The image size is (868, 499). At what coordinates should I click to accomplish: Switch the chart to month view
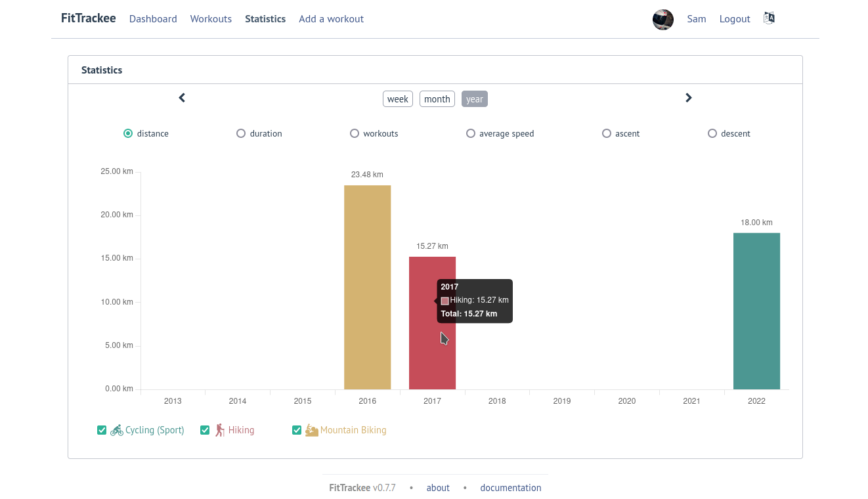coord(437,99)
